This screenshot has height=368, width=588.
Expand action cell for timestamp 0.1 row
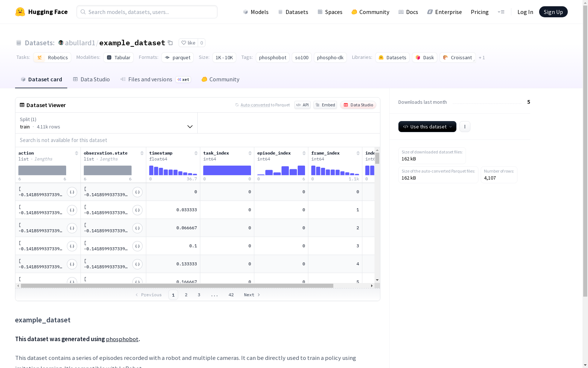pyautogui.click(x=72, y=246)
